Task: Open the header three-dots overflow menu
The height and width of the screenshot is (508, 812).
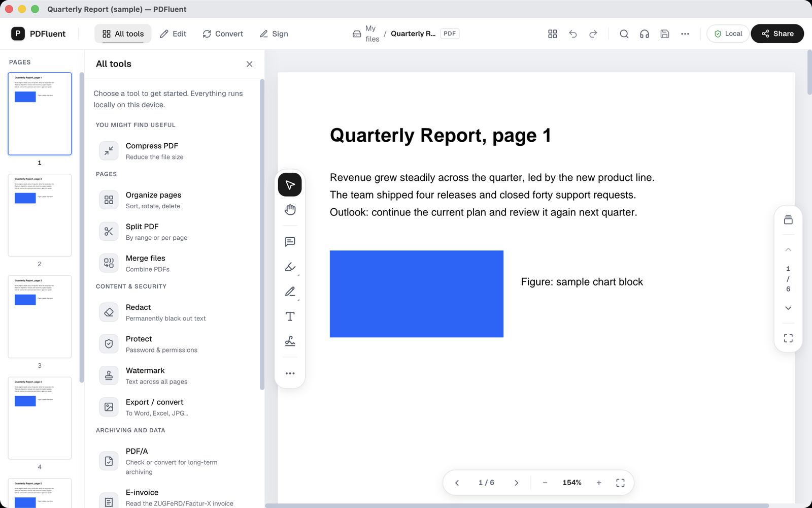Action: (x=685, y=34)
